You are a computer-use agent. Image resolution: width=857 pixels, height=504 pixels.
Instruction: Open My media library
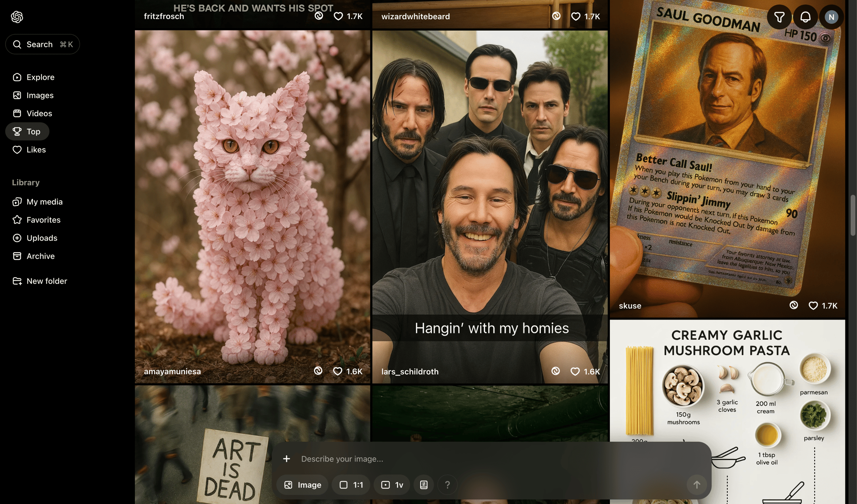37,202
